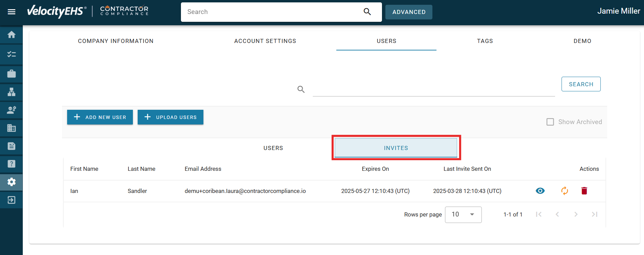Go to the Home sidebar icon
This screenshot has width=644, height=255.
(x=12, y=35)
